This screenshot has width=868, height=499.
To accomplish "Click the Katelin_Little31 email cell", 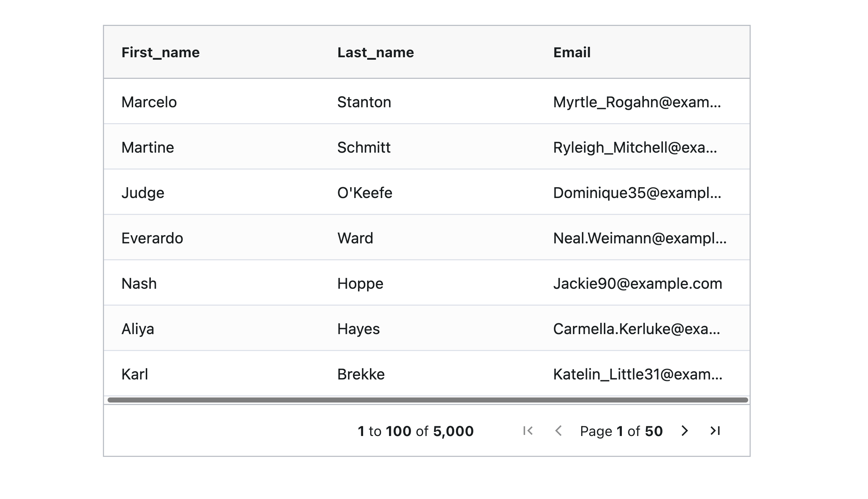I will click(x=638, y=374).
